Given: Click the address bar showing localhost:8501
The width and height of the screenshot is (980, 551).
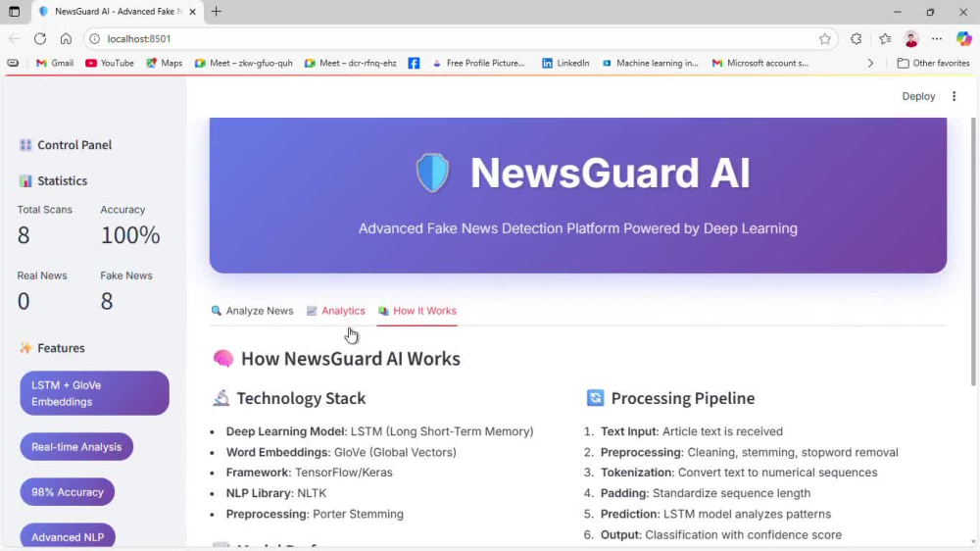Looking at the screenshot, I should click(x=460, y=39).
